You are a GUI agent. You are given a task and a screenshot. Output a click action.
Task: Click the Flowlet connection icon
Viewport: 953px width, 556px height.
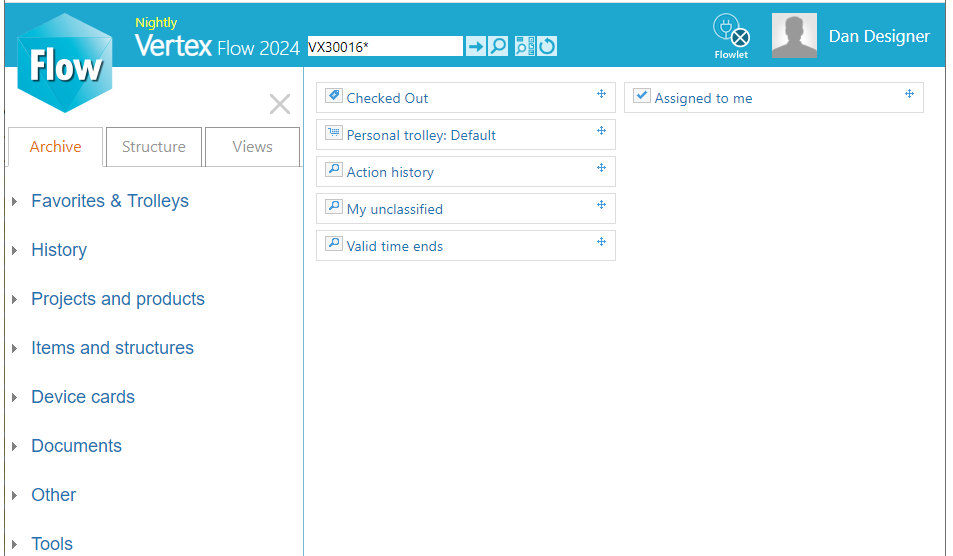pyautogui.click(x=731, y=36)
